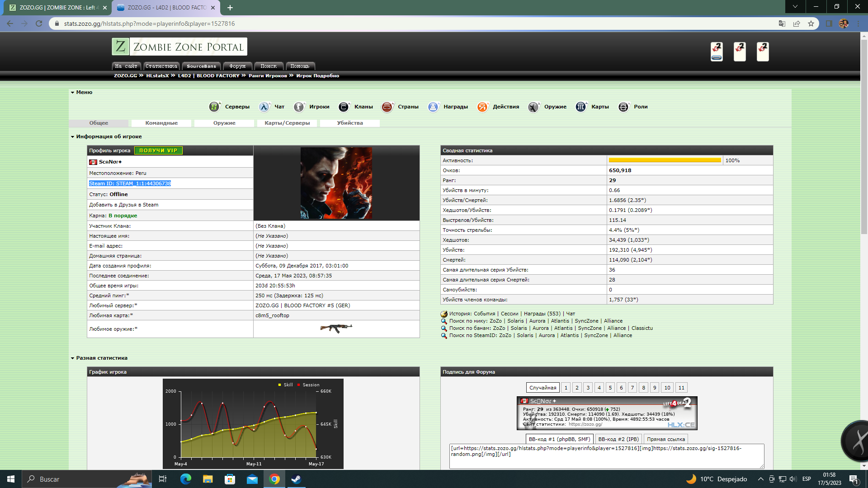Viewport: 868px width, 488px height.
Task: Open the Серверы section icon
Action: 214,107
